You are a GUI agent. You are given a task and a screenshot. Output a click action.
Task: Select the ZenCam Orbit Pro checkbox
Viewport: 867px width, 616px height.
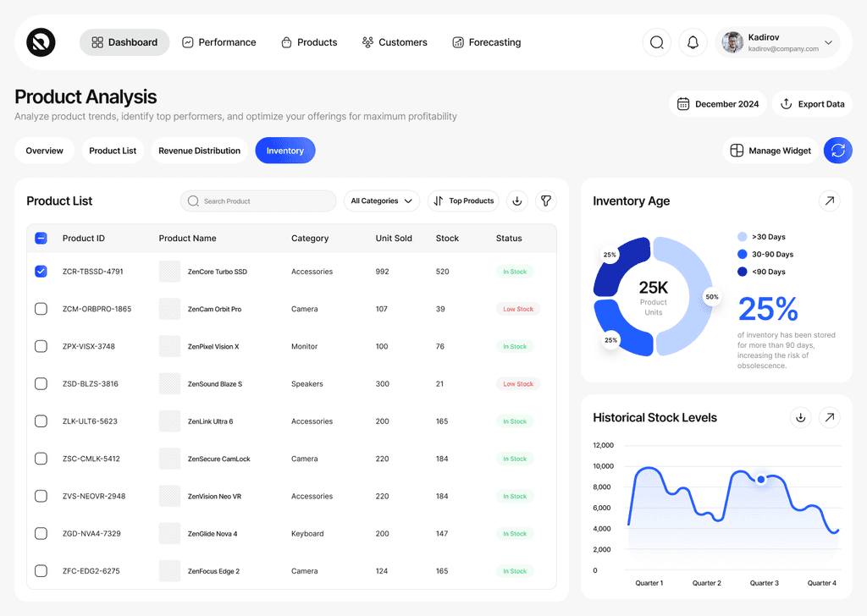(x=41, y=309)
